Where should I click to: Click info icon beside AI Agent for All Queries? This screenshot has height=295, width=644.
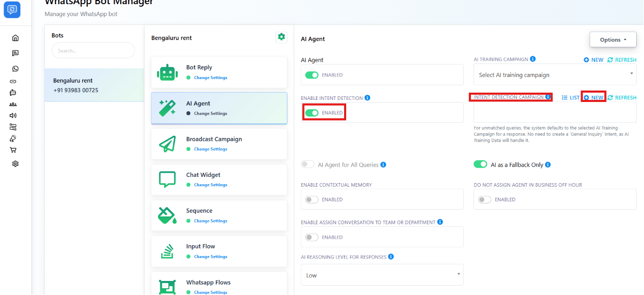383,165
